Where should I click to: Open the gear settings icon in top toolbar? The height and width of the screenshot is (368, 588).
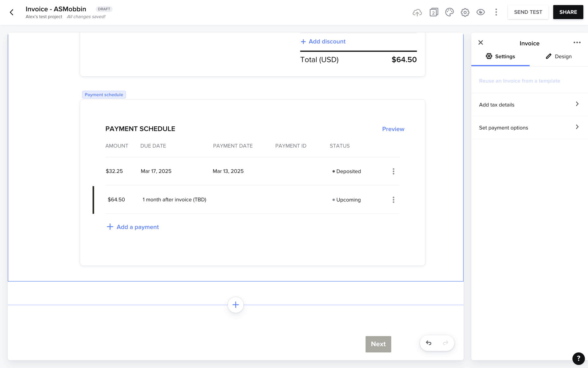465,12
